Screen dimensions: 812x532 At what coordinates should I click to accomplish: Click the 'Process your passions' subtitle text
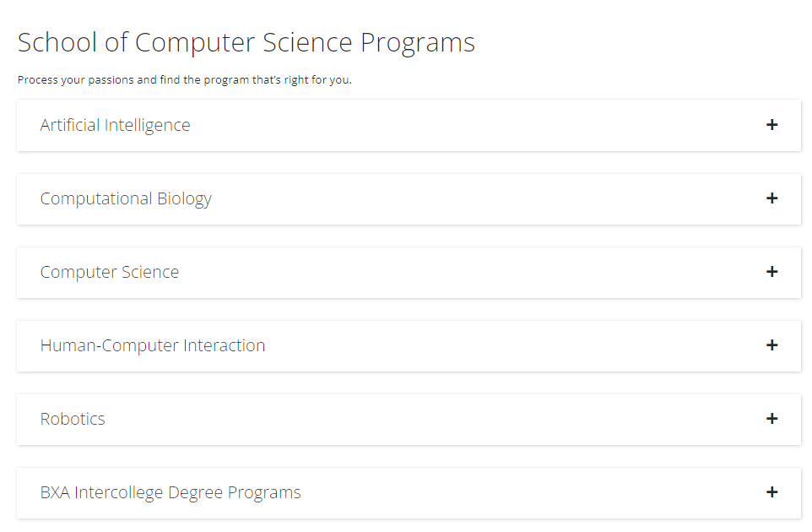[x=184, y=79]
